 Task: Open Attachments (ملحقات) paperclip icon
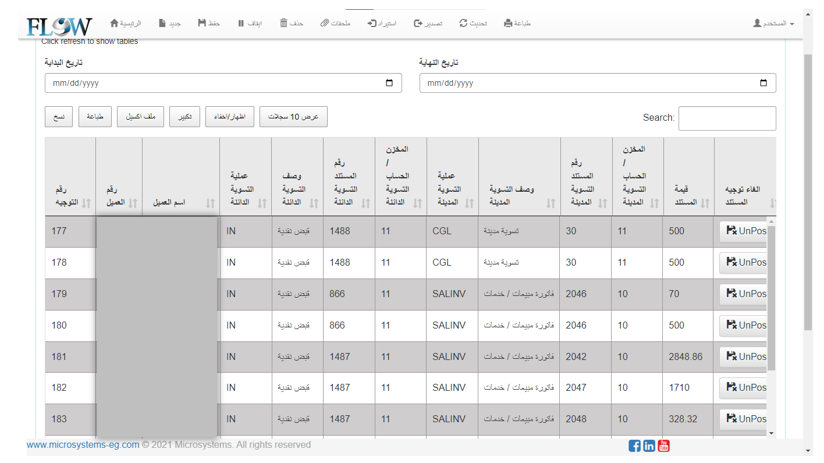[325, 23]
